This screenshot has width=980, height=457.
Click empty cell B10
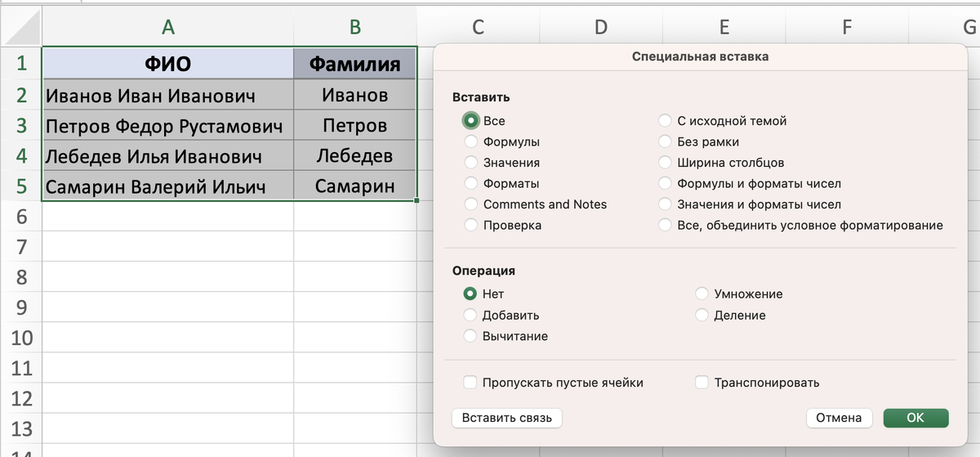pos(355,338)
